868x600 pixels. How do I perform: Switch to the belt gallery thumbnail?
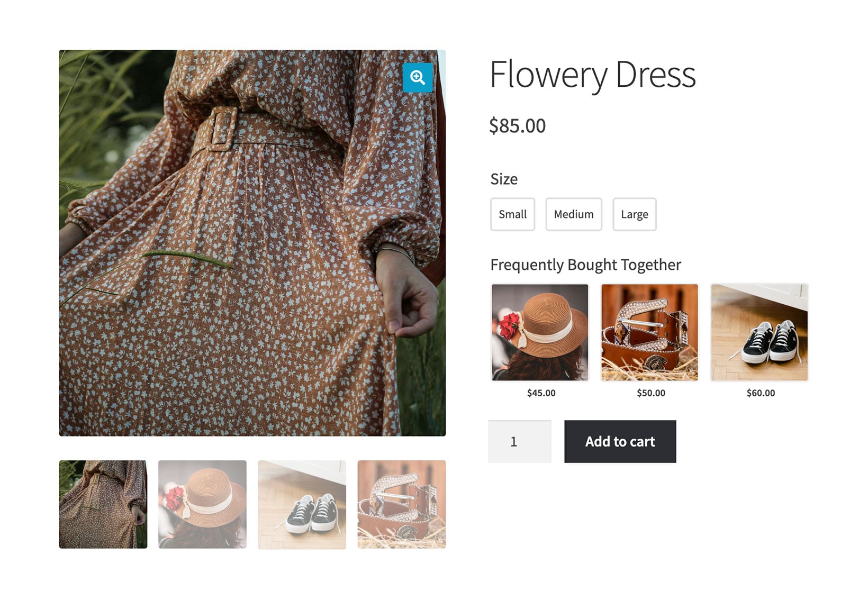point(401,504)
